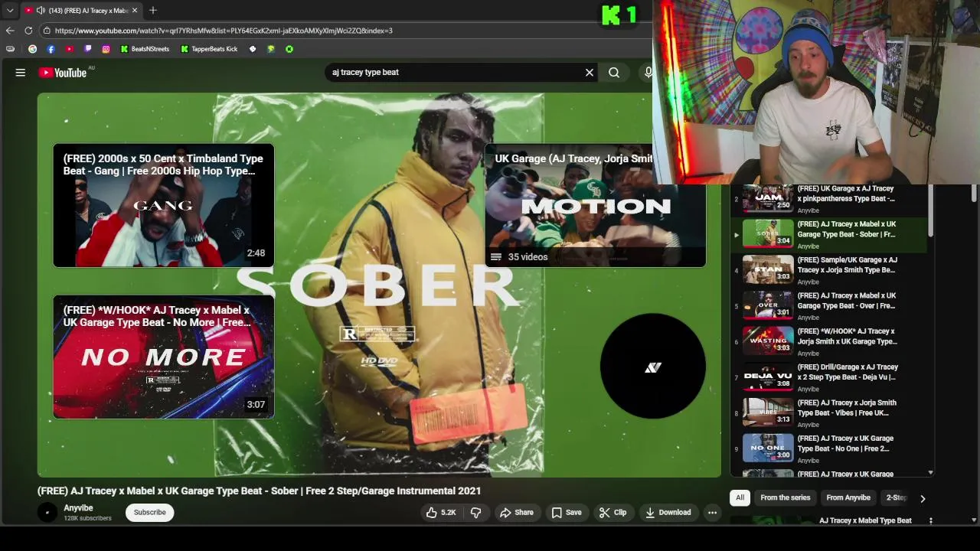Open the green circle bookmark icon
This screenshot has width=980, height=551.
coord(289,49)
